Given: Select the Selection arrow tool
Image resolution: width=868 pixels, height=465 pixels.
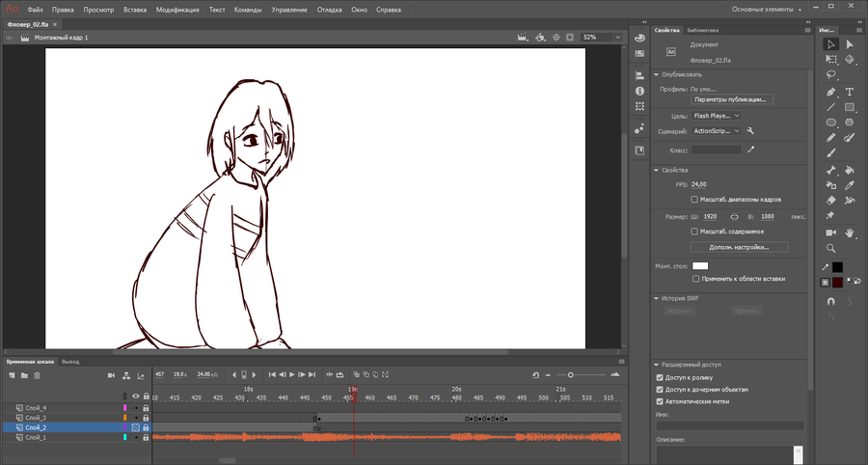Looking at the screenshot, I should [x=830, y=44].
